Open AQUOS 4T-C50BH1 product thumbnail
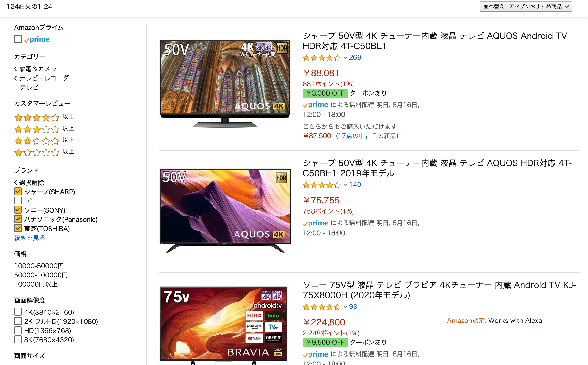 pyautogui.click(x=225, y=211)
